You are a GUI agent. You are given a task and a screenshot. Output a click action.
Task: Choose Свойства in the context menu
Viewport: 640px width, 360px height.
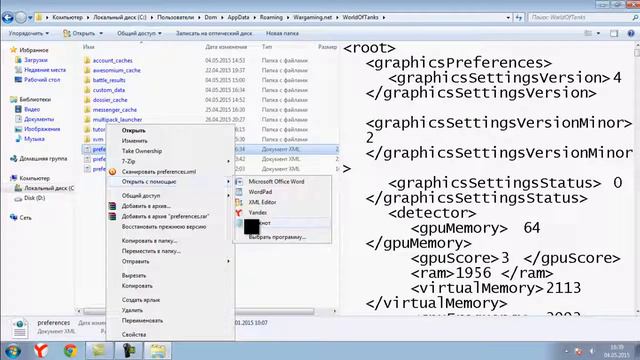(x=134, y=335)
